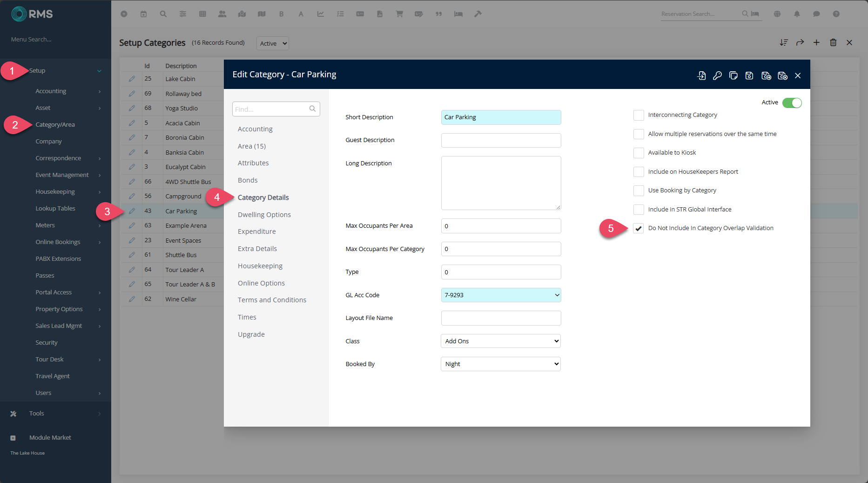Click the Find search box in dialog

[276, 109]
